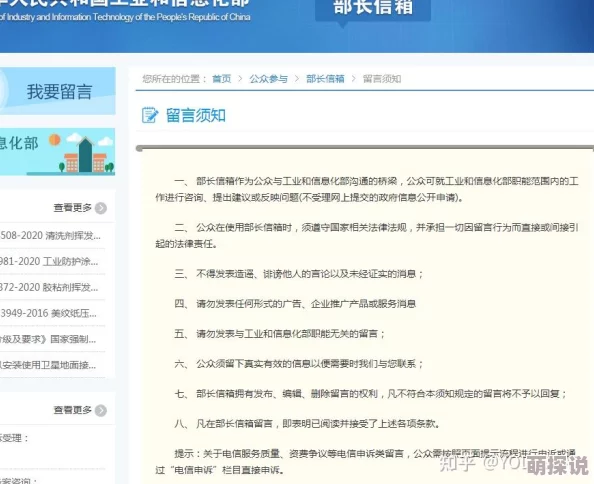Open the 息化部 building illustration banner
The image size is (594, 484).
(x=58, y=151)
